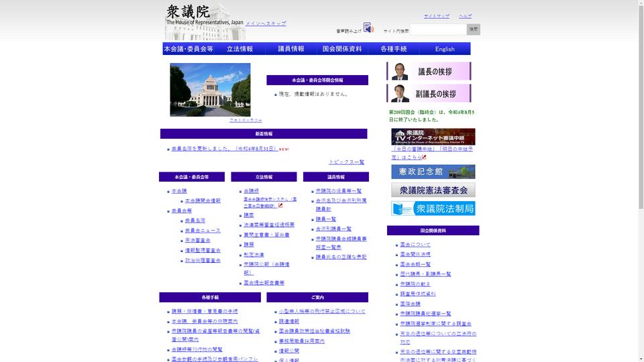Open the 調達情報 link
This screenshot has height=362, width=644.
click(289, 321)
